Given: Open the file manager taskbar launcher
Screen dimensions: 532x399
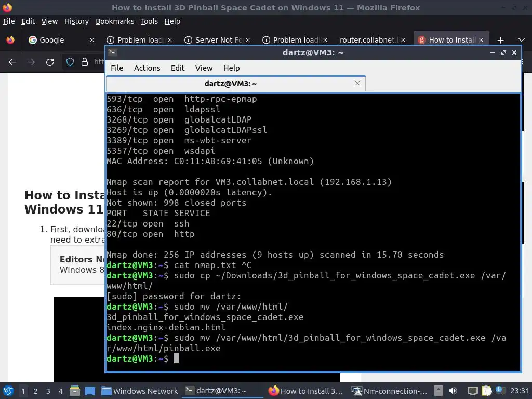Looking at the screenshot, I should coord(75,391).
